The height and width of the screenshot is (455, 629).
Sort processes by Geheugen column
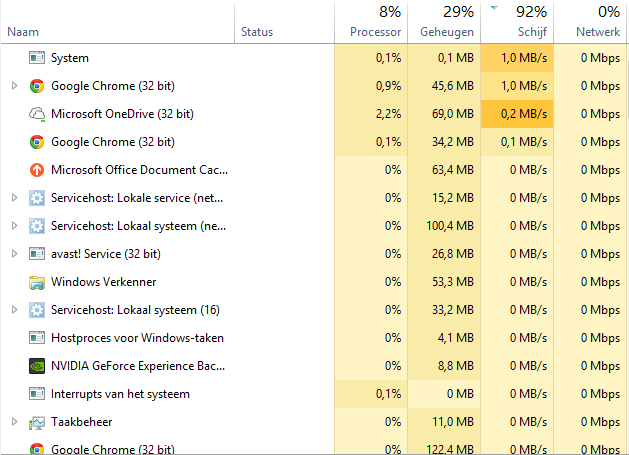(444, 22)
